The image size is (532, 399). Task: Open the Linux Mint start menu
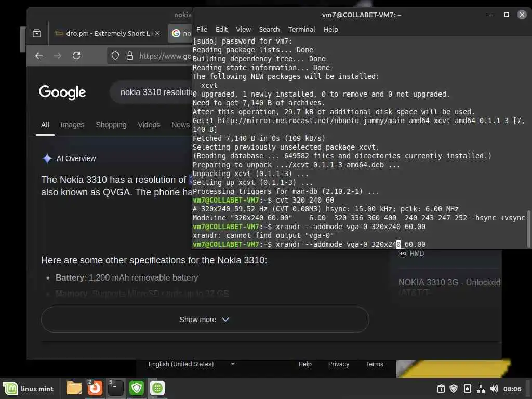coord(29,388)
